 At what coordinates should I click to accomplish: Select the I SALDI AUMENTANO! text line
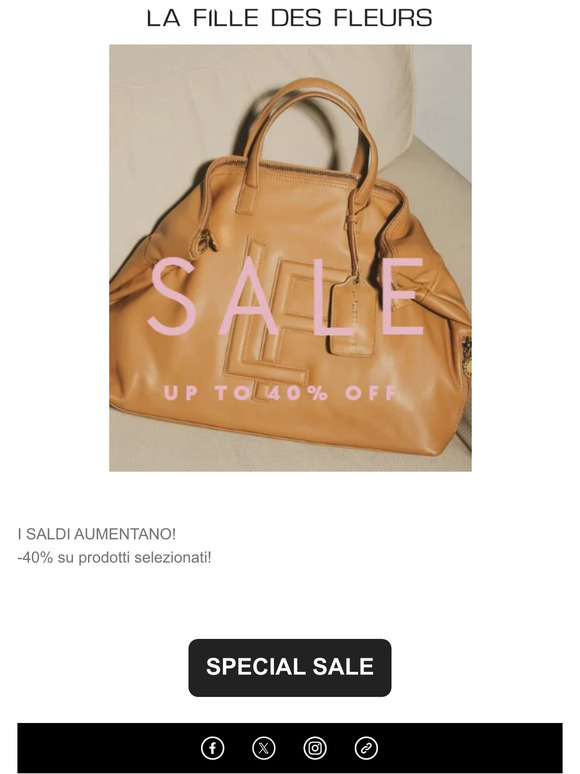click(97, 534)
